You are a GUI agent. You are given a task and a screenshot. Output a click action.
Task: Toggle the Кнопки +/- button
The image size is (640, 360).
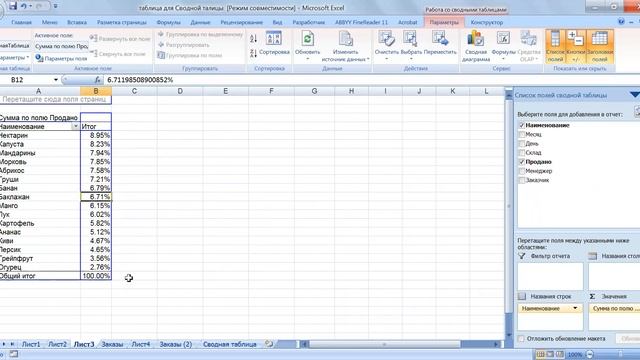pyautogui.click(x=576, y=46)
